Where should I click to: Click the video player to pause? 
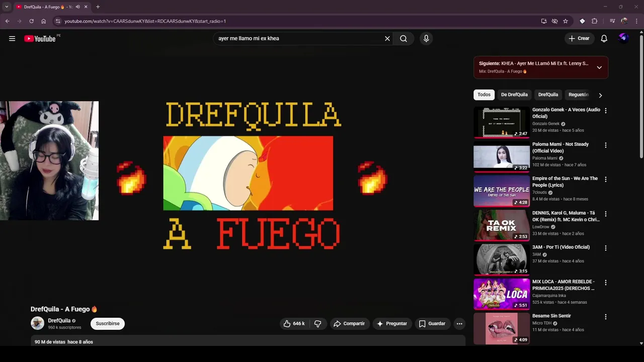click(248, 176)
